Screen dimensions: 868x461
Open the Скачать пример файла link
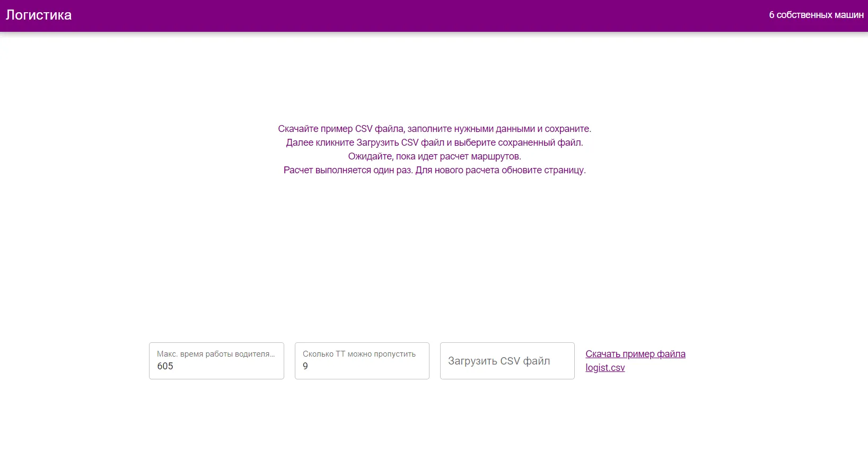[x=635, y=354]
